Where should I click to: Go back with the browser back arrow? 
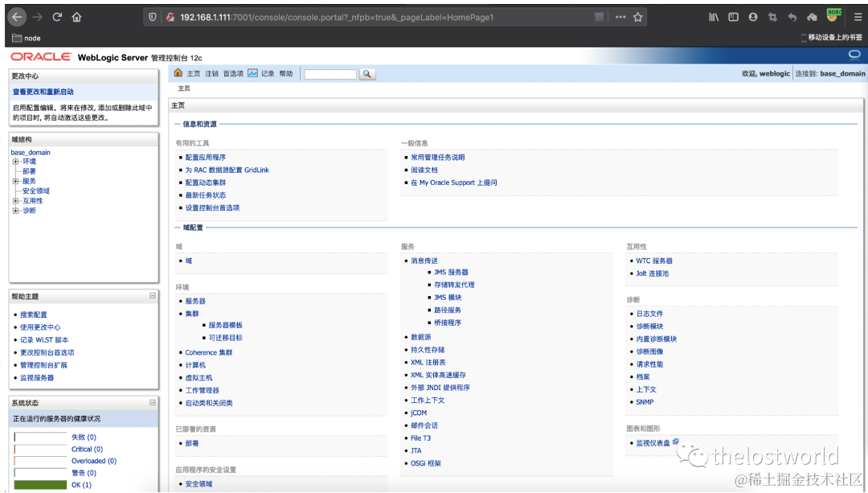(17, 17)
